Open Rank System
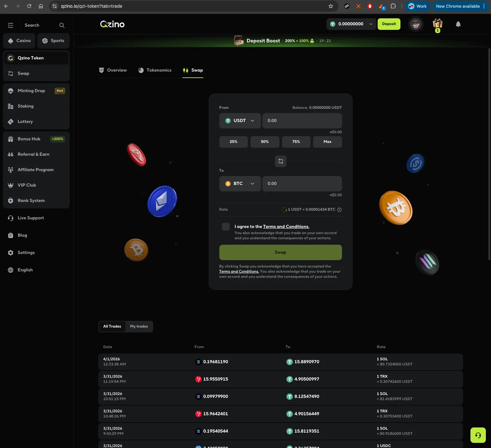 coord(36,201)
